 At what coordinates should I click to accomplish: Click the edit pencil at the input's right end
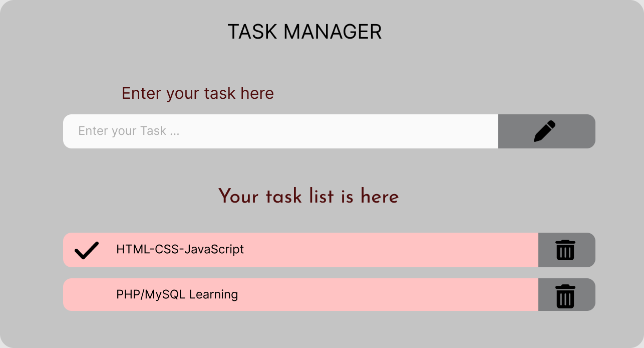point(546,131)
